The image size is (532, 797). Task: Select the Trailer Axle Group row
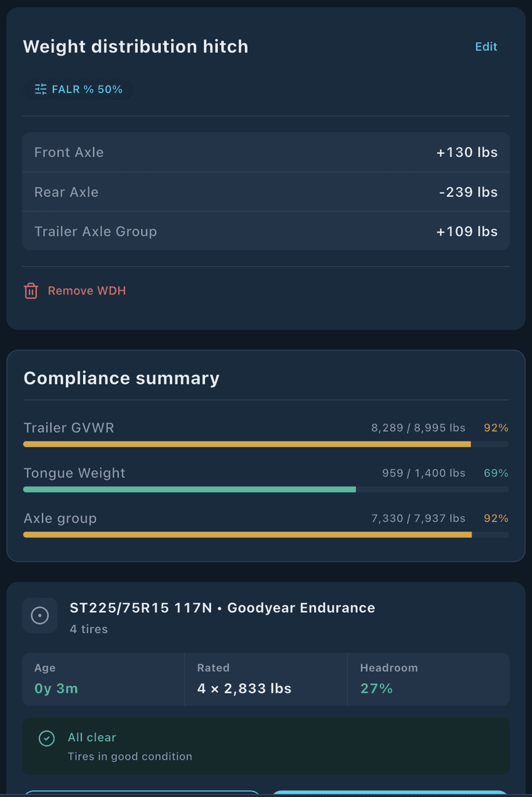(266, 231)
